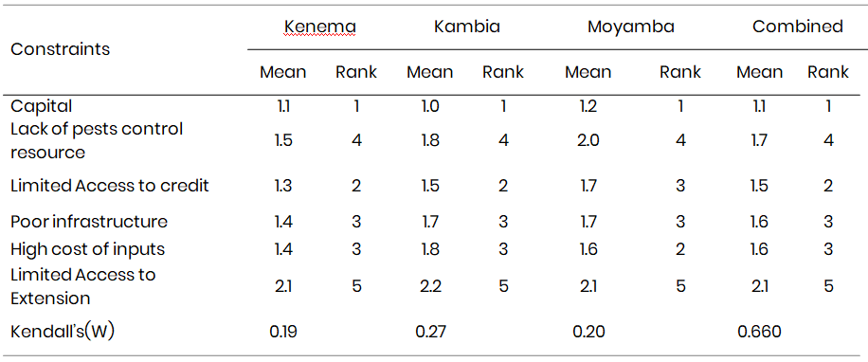The image size is (868, 362).
Task: Select the Rank subheader under Combined
Action: point(828,72)
